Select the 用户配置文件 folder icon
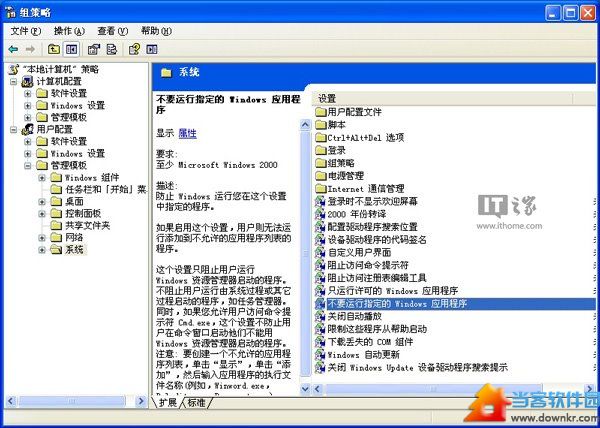Viewport: 600px width, 428px height. coord(320,112)
